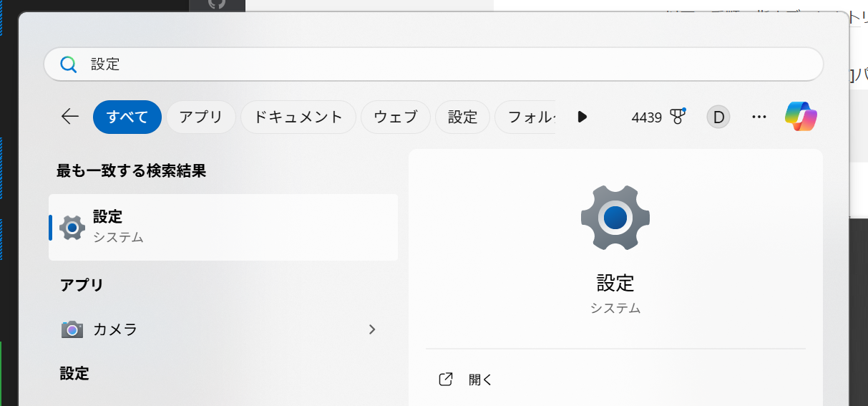Image resolution: width=868 pixels, height=406 pixels.
Task: Click the アプリ section heading
Action: [82, 285]
